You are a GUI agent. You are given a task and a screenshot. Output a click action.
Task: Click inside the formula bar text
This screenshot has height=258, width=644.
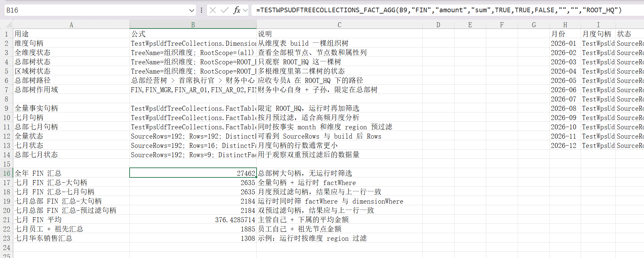pyautogui.click(x=439, y=10)
